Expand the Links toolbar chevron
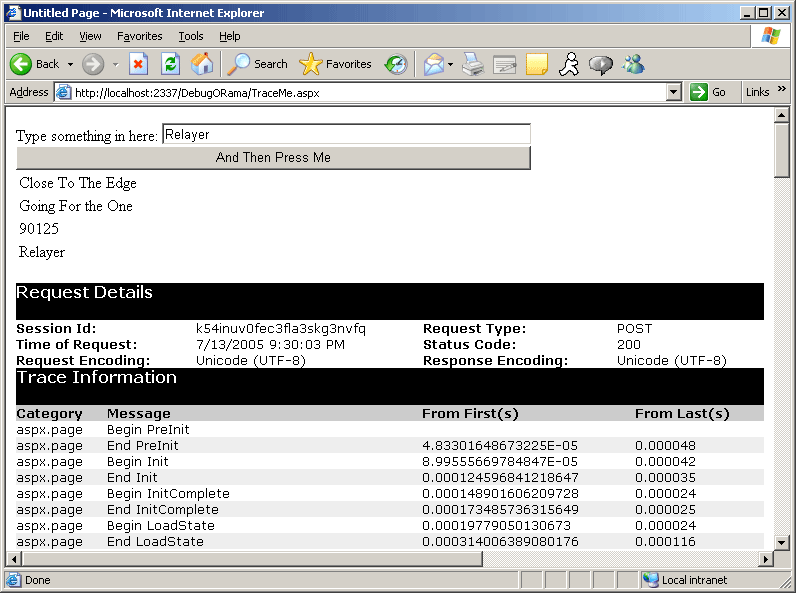Image resolution: width=796 pixels, height=593 pixels. pyautogui.click(x=781, y=90)
